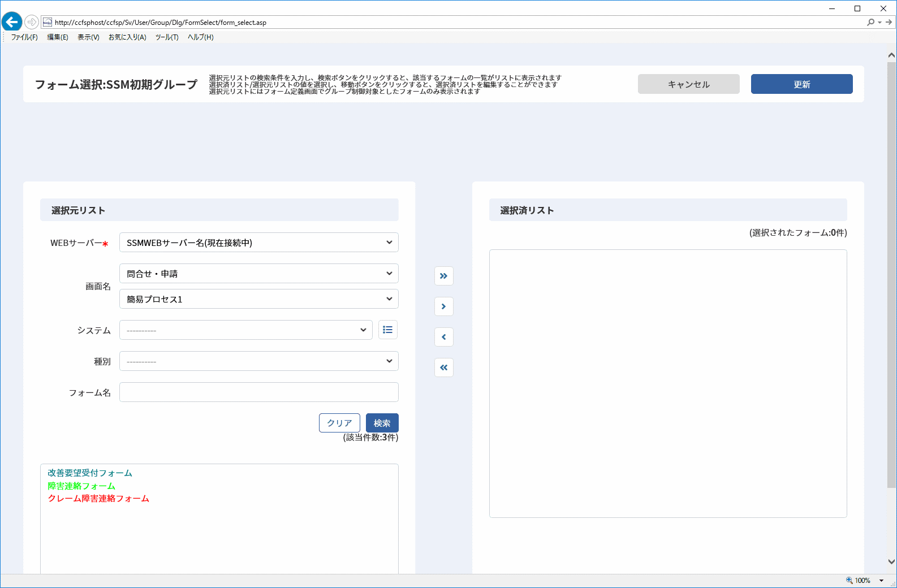
Task: Click the zoom level magnifier in status bar
Action: click(849, 580)
